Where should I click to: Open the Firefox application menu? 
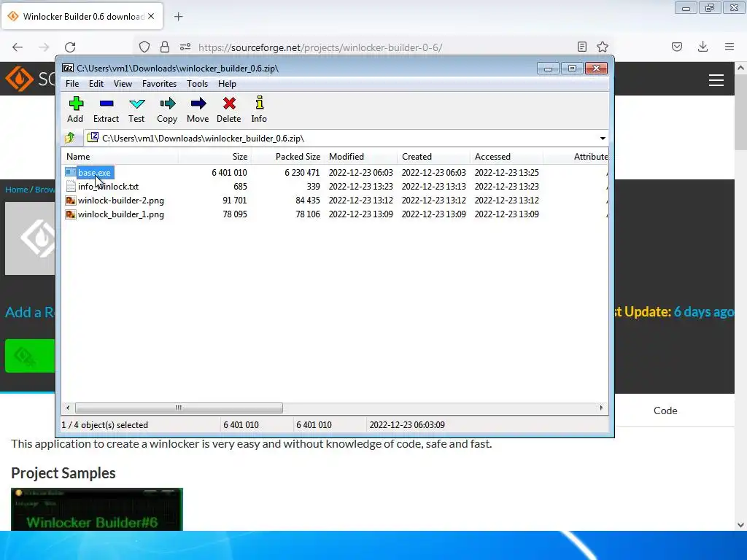pyautogui.click(x=729, y=47)
